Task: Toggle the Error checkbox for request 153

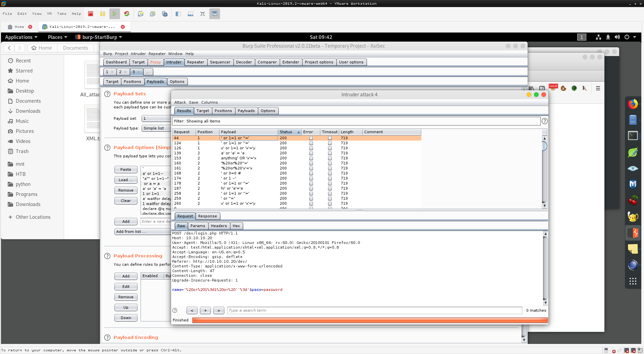Action: (311, 158)
